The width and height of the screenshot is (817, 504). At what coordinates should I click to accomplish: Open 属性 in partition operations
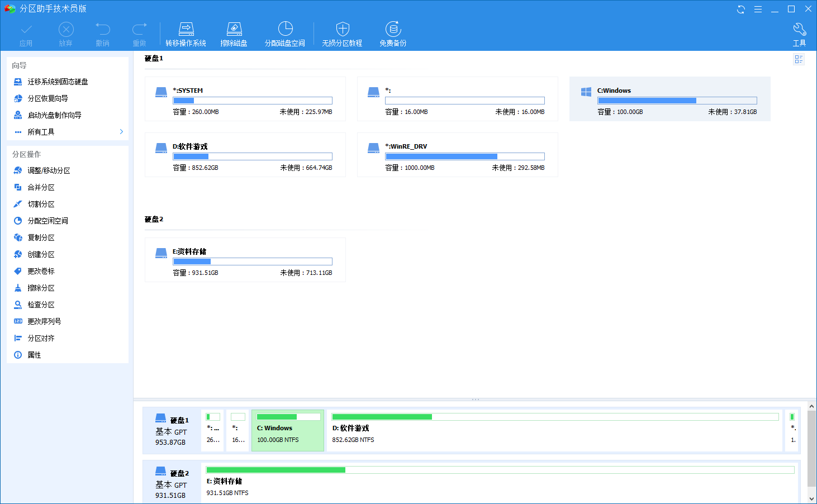coord(34,355)
